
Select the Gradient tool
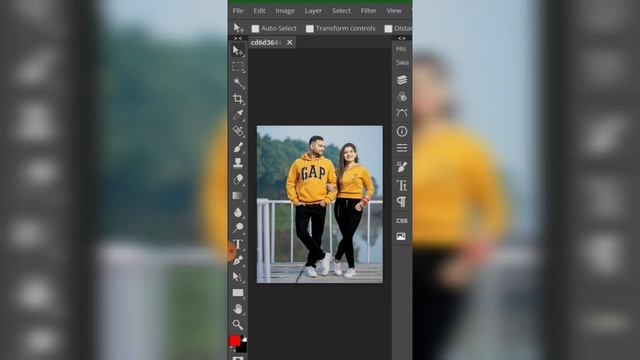(x=238, y=196)
